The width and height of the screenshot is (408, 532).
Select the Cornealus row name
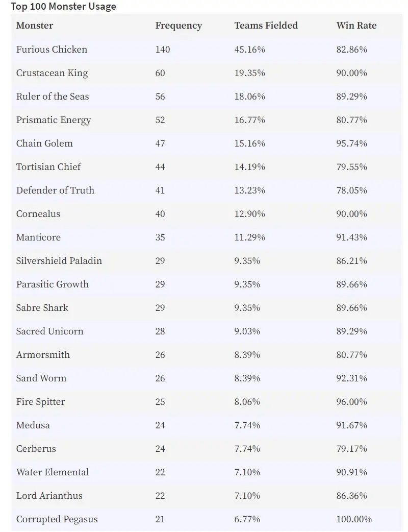pos(38,214)
